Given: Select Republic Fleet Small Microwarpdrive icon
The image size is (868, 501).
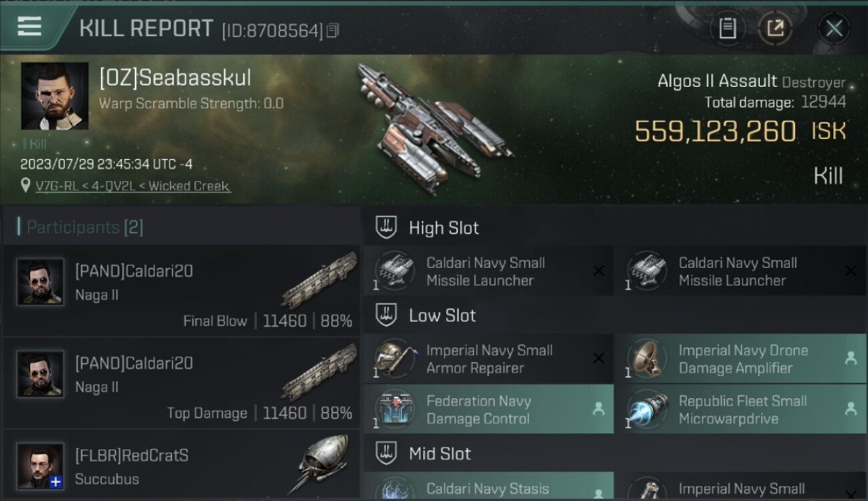Looking at the screenshot, I should (x=648, y=409).
